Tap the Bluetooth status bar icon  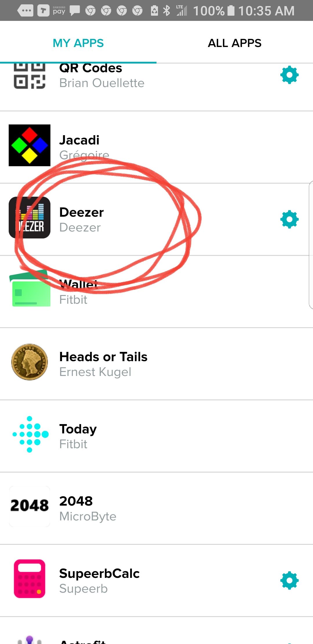pos(166,11)
